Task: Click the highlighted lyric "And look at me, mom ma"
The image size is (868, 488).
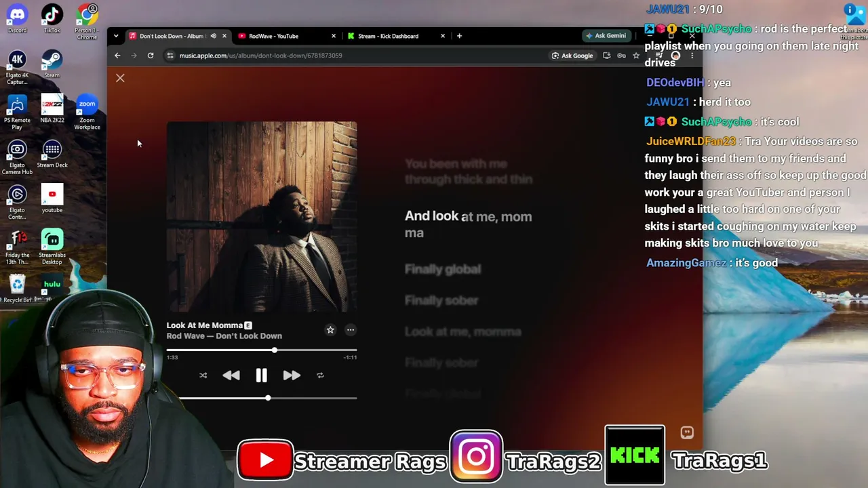Action: point(469,224)
